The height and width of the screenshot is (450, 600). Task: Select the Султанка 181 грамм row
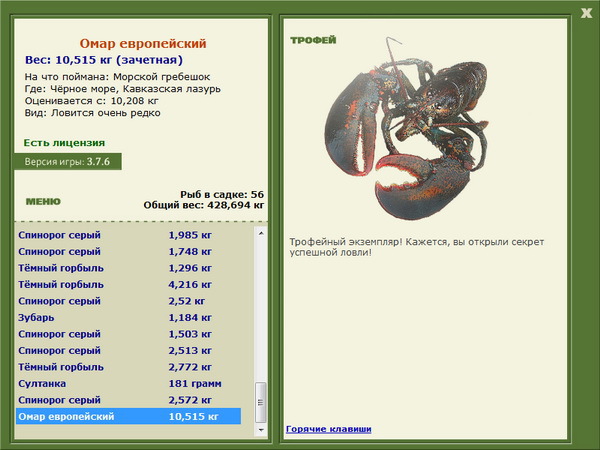(x=129, y=383)
